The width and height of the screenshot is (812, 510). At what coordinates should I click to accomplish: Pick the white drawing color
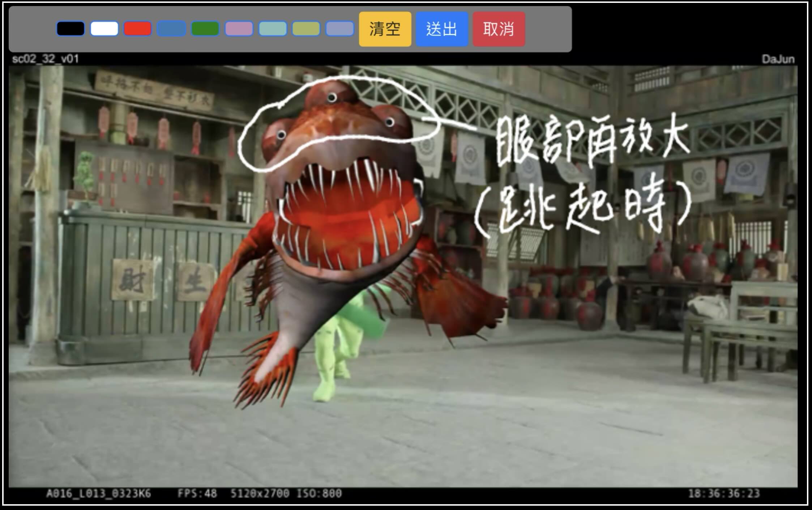pos(104,29)
